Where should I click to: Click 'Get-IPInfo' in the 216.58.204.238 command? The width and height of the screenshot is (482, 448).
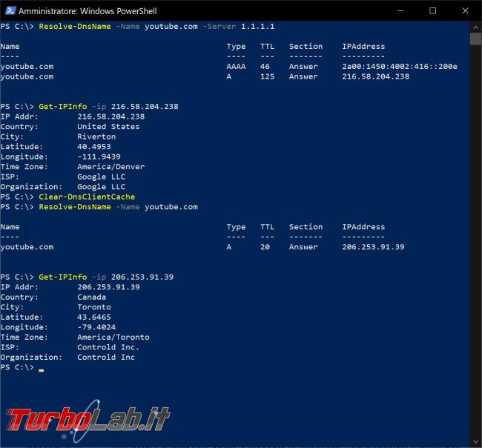tap(63, 107)
